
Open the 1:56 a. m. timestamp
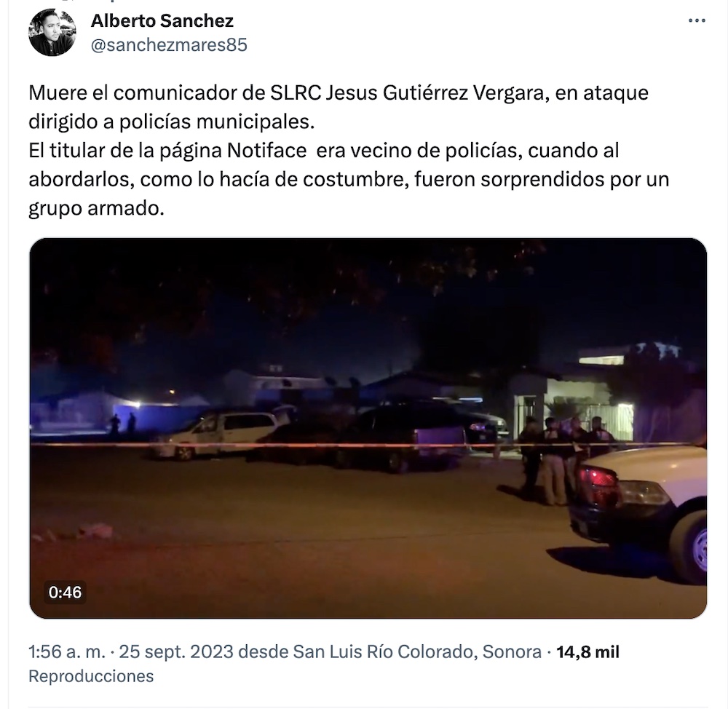pos(67,652)
